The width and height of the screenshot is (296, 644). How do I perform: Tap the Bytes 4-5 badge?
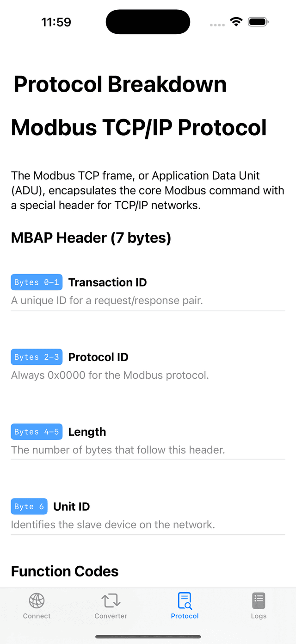[37, 431]
